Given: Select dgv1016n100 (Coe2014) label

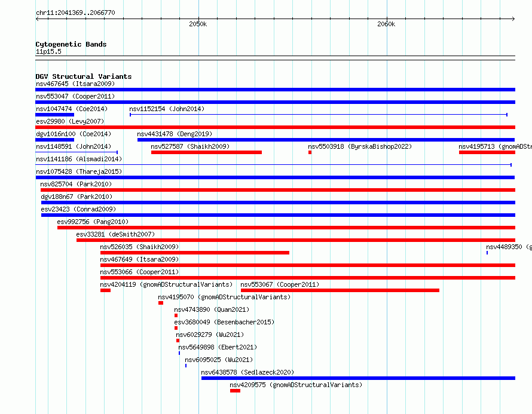Looking at the screenshot, I should pos(74,134).
